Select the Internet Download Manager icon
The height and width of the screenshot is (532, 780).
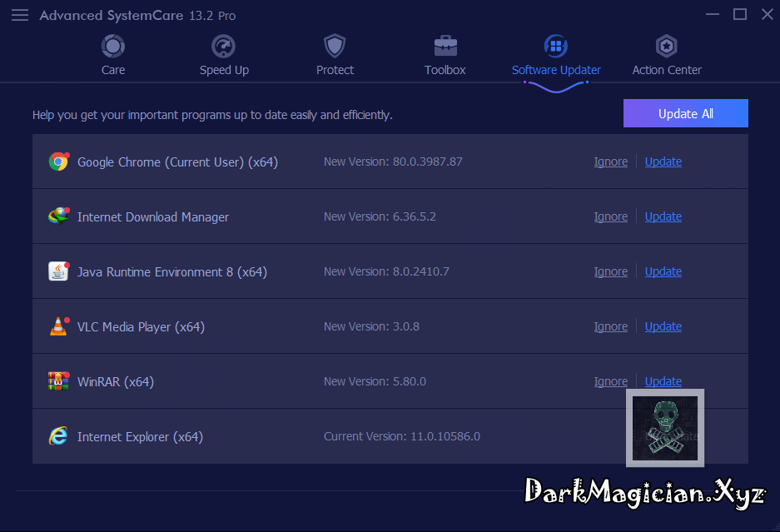[59, 216]
